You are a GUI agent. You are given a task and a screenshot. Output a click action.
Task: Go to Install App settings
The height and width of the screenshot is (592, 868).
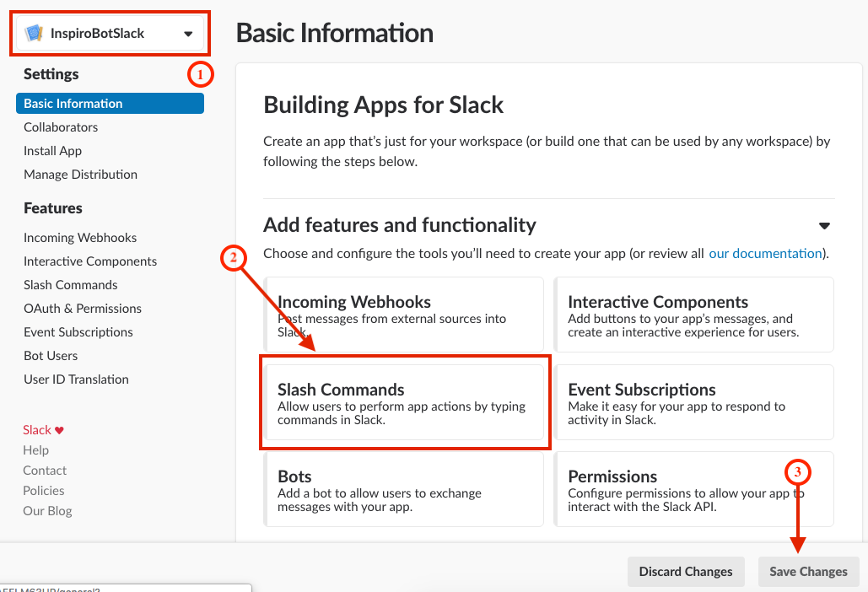coord(52,151)
